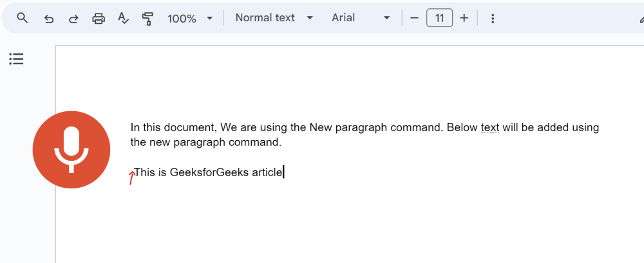The image size is (644, 263).
Task: Increase font size with plus button
Action: (464, 18)
